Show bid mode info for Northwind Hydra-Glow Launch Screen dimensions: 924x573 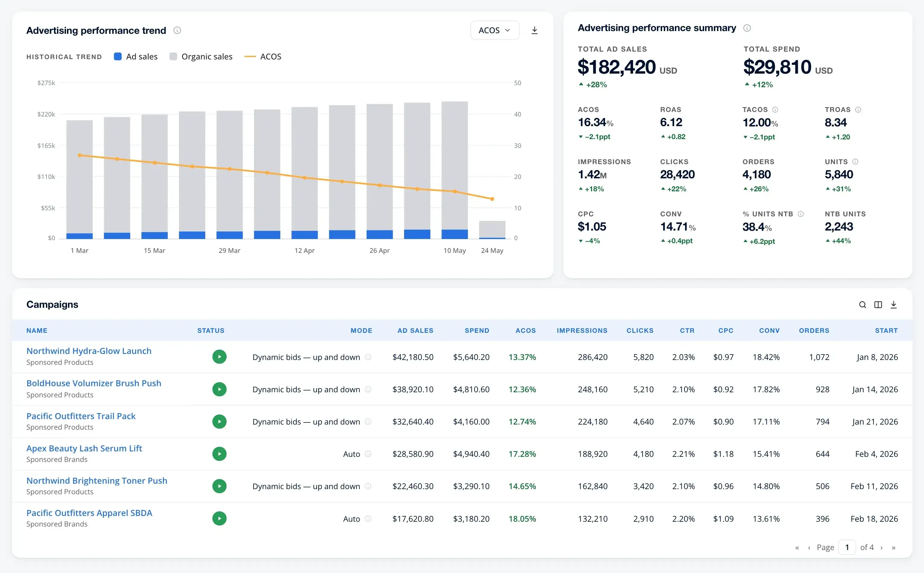tap(368, 357)
